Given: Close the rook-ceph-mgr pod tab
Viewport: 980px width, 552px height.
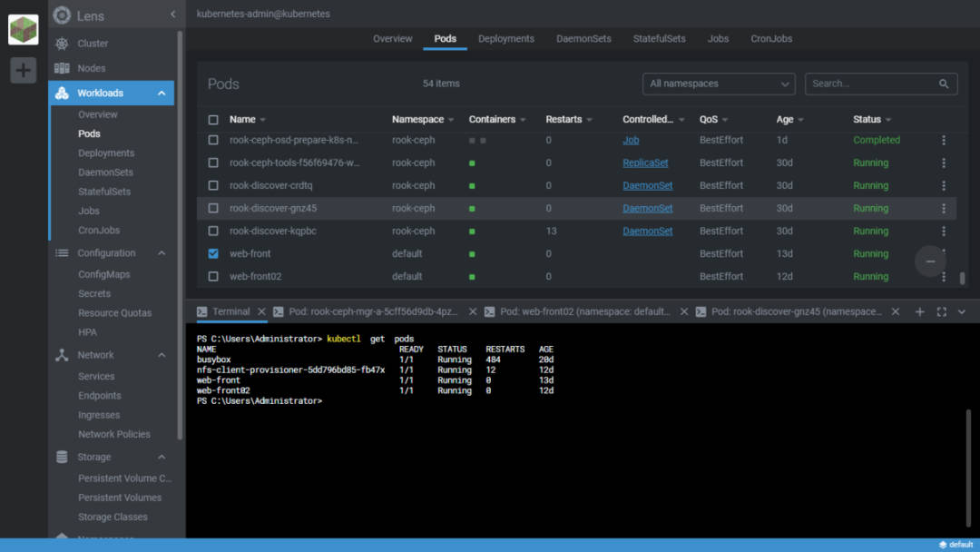Looking at the screenshot, I should tap(473, 312).
